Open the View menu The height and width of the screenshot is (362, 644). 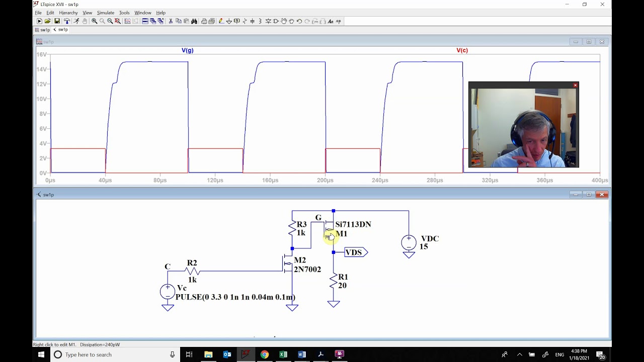[88, 13]
